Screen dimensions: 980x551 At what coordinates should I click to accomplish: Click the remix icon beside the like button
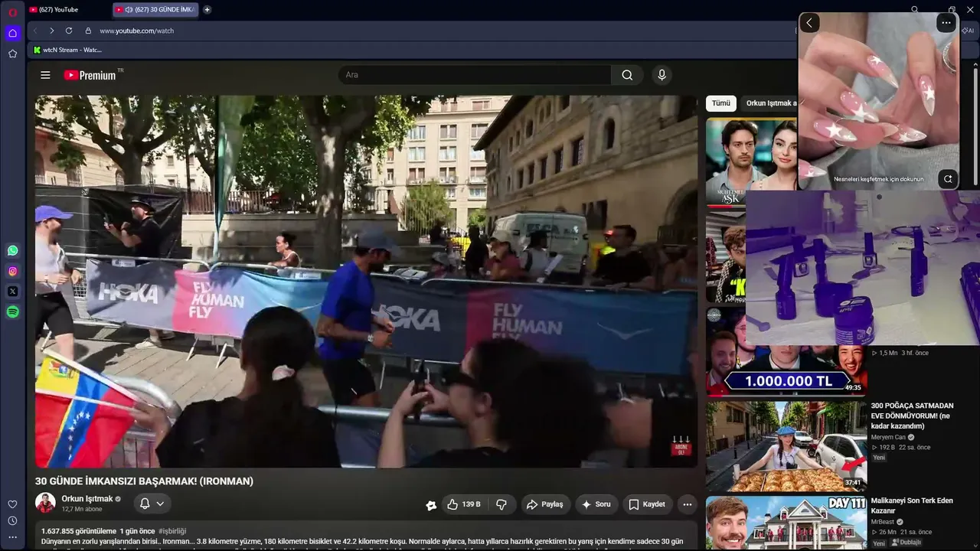pyautogui.click(x=431, y=504)
